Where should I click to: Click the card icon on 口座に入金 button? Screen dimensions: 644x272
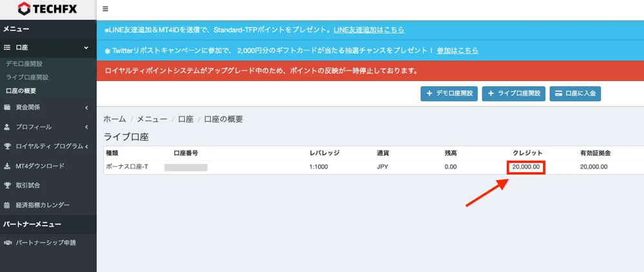tap(558, 93)
